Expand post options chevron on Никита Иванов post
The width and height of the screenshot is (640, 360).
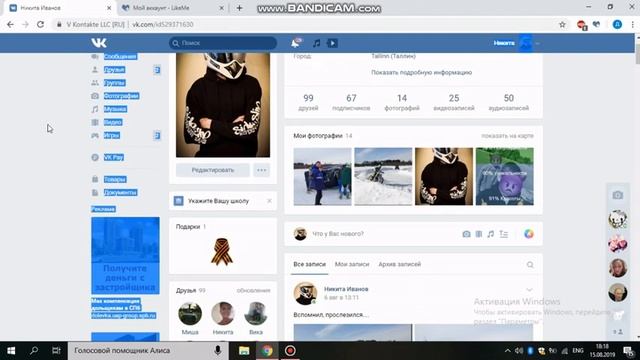[529, 290]
